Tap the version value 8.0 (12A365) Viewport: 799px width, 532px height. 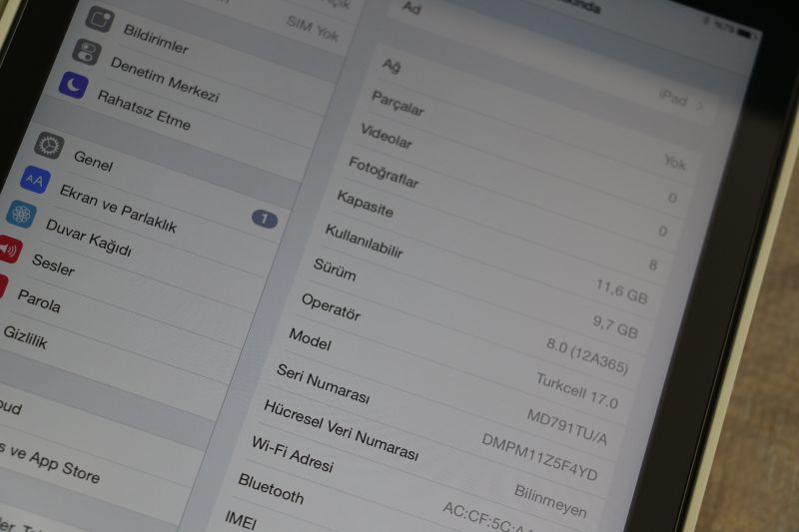pyautogui.click(x=587, y=355)
